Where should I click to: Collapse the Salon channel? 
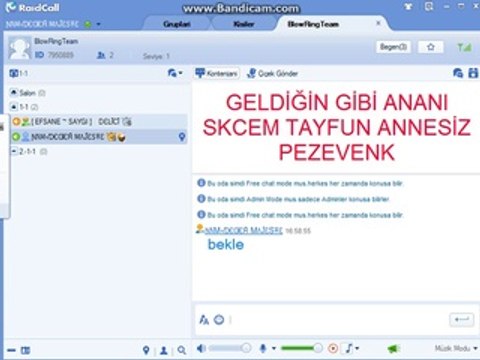[x=14, y=92]
